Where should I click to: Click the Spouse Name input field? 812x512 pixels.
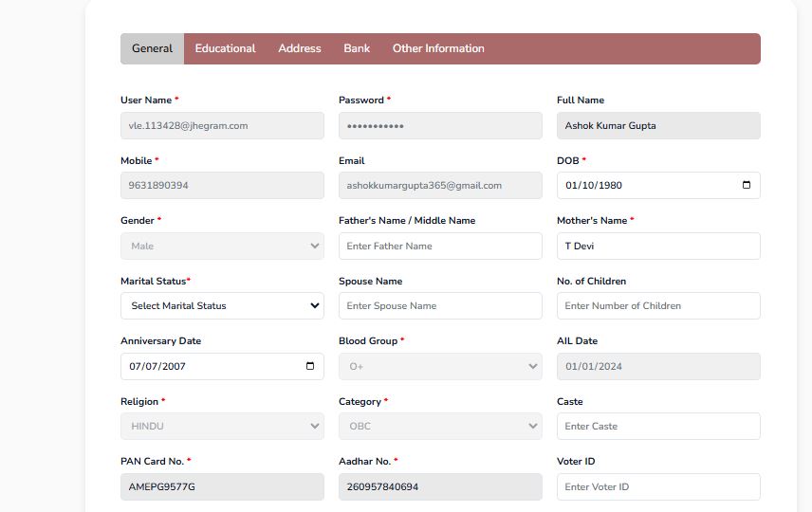coord(440,306)
